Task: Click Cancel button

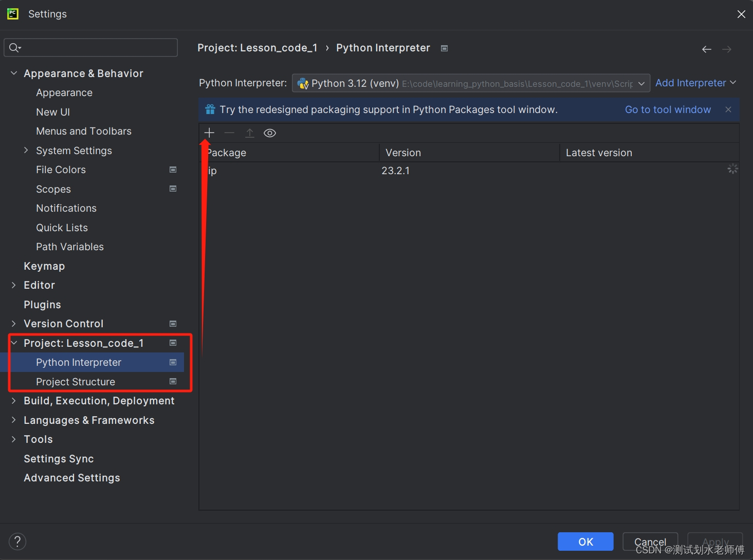Action: (650, 542)
